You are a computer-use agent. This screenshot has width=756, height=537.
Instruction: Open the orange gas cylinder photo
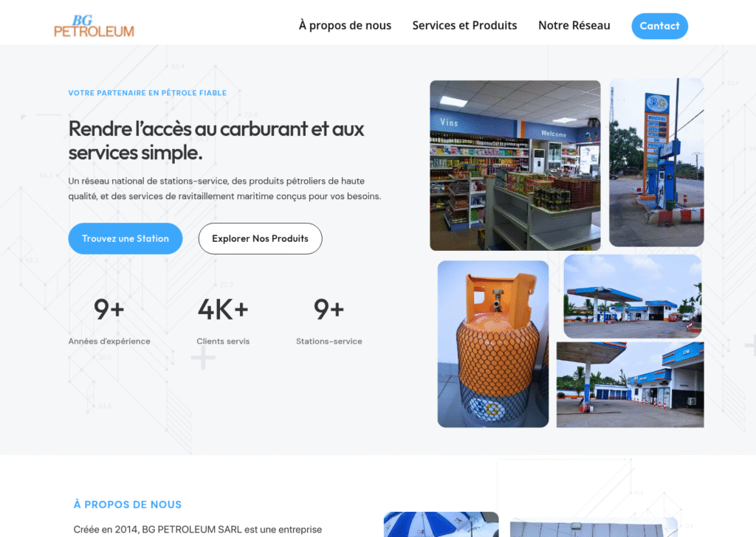[492, 344]
